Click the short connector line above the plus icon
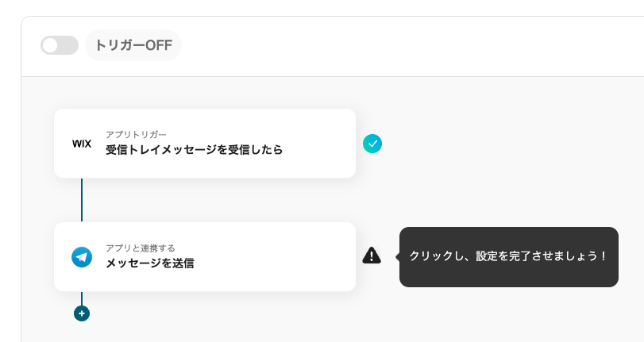Screen dimensions: 644x342 tap(82, 298)
